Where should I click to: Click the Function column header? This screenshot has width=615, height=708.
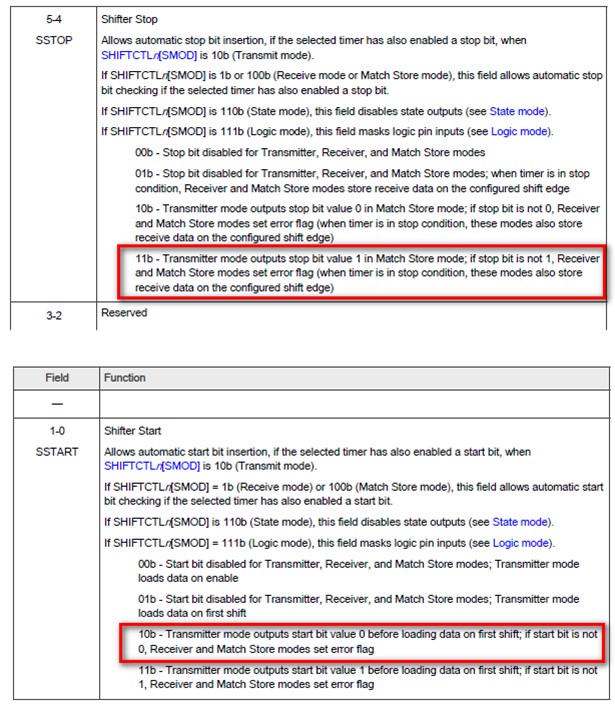point(127,378)
